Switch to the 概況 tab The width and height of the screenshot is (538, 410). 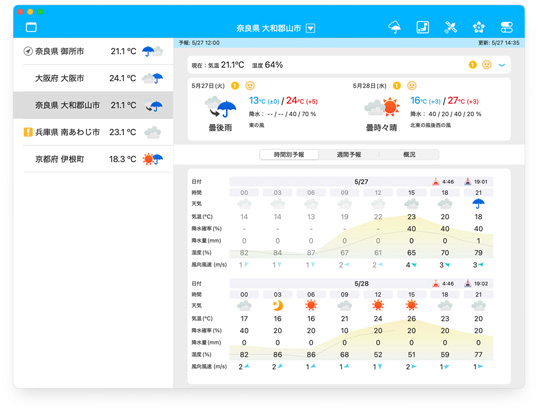409,155
